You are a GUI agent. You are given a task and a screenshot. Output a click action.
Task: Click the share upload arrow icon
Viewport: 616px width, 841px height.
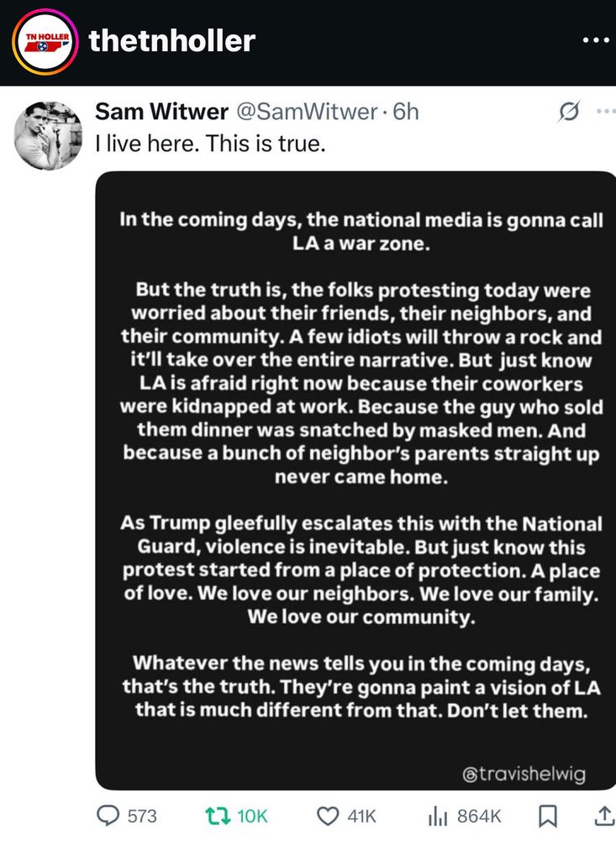(603, 815)
